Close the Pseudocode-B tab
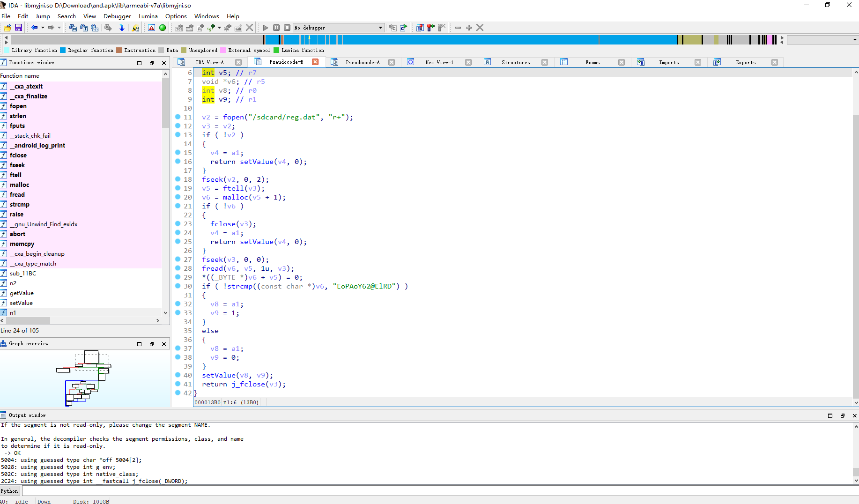The width and height of the screenshot is (859, 504). point(315,62)
